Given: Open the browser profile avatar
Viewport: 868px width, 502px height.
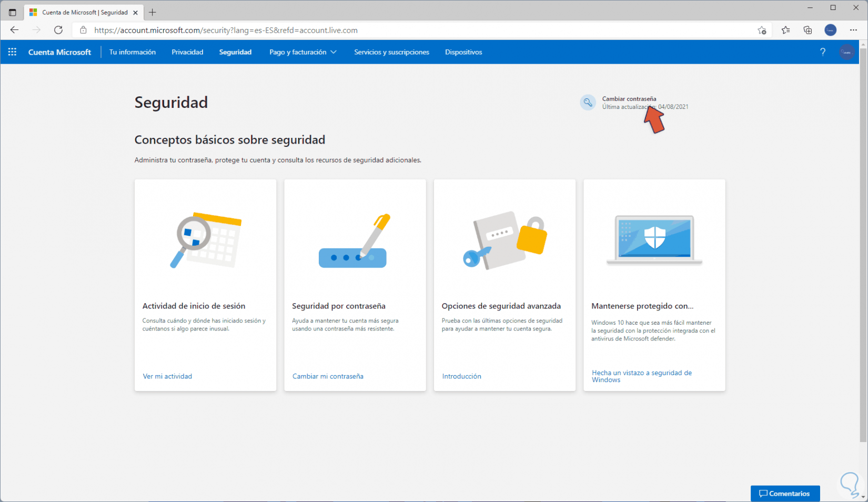Looking at the screenshot, I should click(x=831, y=30).
